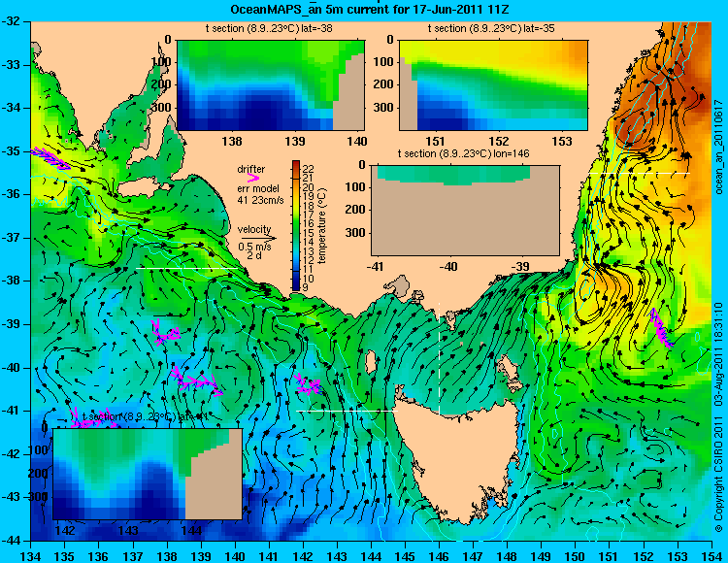Click the '0.5 m/s' velocity scale text

pos(254,247)
